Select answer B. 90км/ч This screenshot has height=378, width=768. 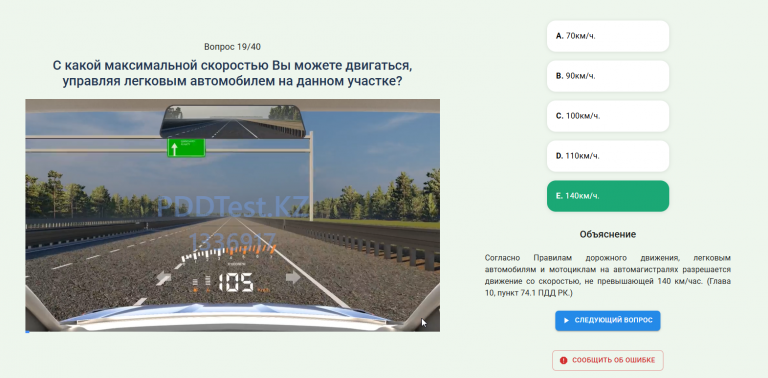(x=607, y=76)
